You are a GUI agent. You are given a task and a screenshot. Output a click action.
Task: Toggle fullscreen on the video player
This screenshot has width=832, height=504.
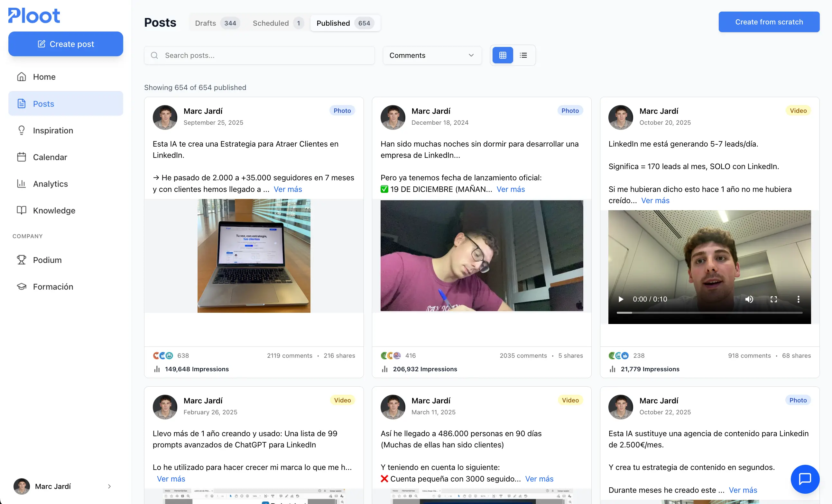click(773, 299)
